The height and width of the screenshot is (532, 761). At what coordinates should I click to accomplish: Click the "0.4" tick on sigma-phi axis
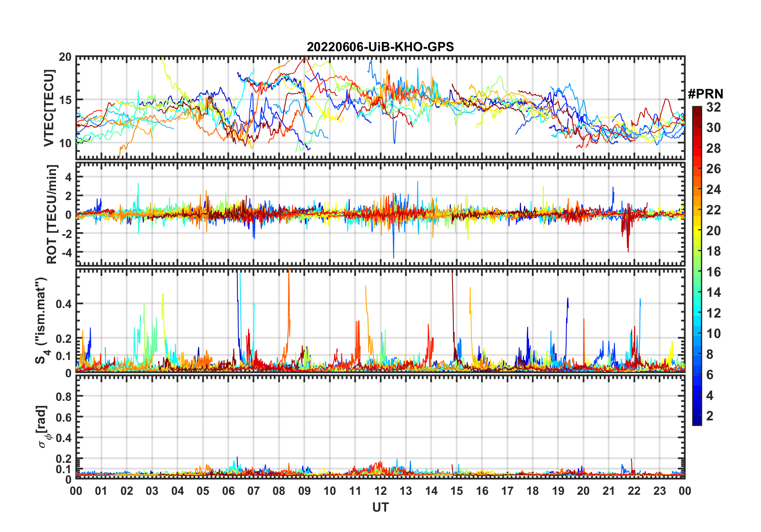64,438
